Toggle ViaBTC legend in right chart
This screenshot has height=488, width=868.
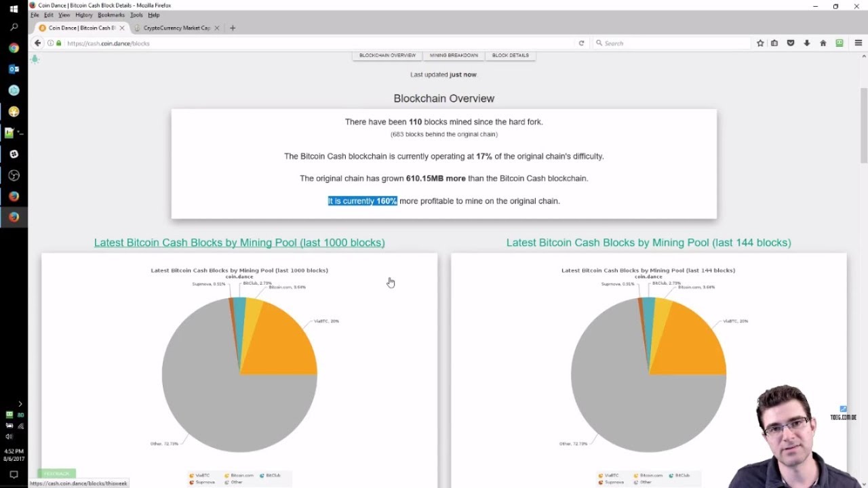click(x=608, y=476)
